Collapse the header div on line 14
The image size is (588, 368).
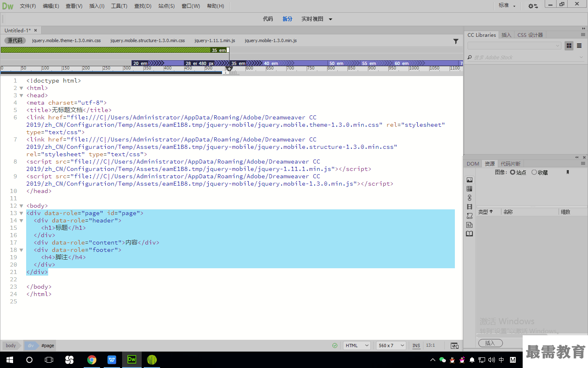21,221
